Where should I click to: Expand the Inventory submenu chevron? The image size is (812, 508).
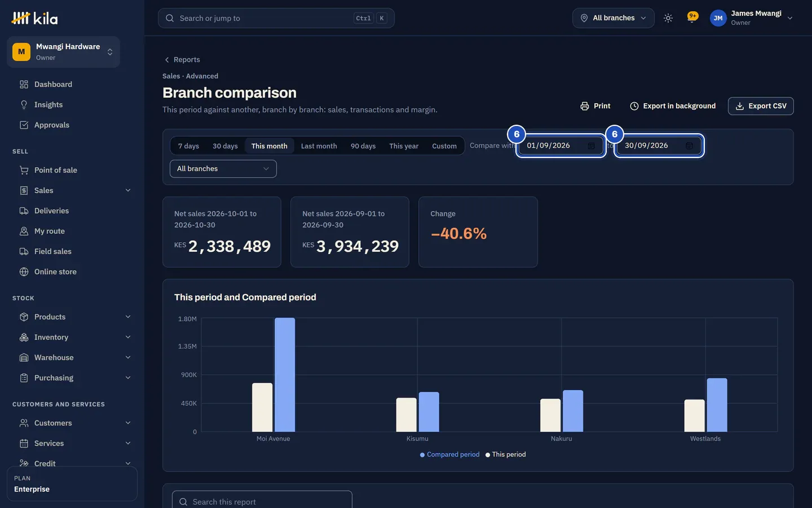128,337
